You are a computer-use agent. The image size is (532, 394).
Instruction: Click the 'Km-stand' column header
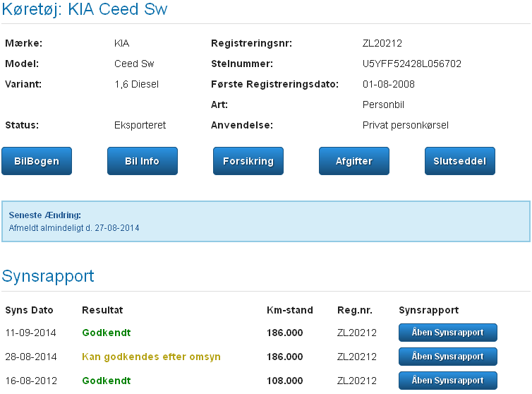pyautogui.click(x=290, y=310)
